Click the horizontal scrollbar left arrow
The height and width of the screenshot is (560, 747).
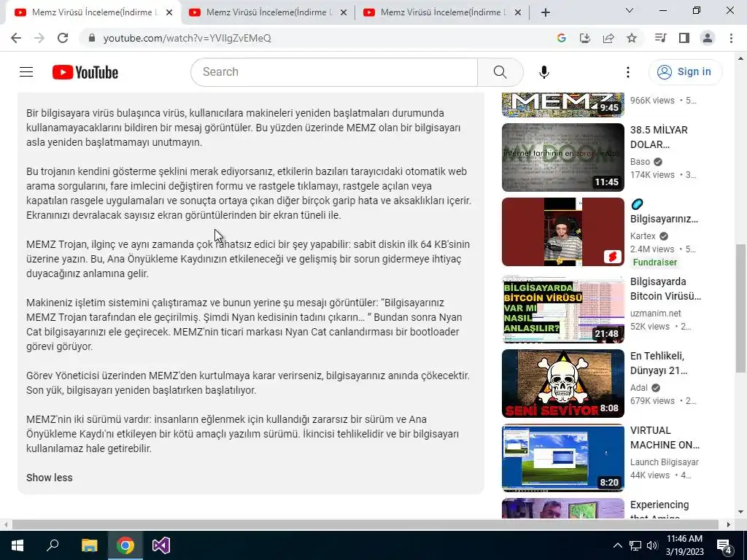point(6,524)
